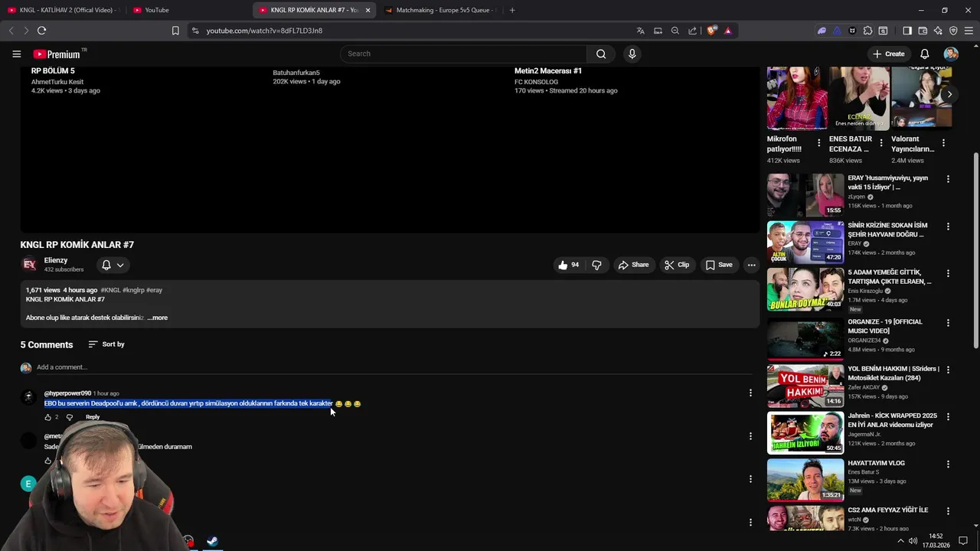Open YouTube notifications bell
Screen dimensions: 980x551
click(925, 54)
